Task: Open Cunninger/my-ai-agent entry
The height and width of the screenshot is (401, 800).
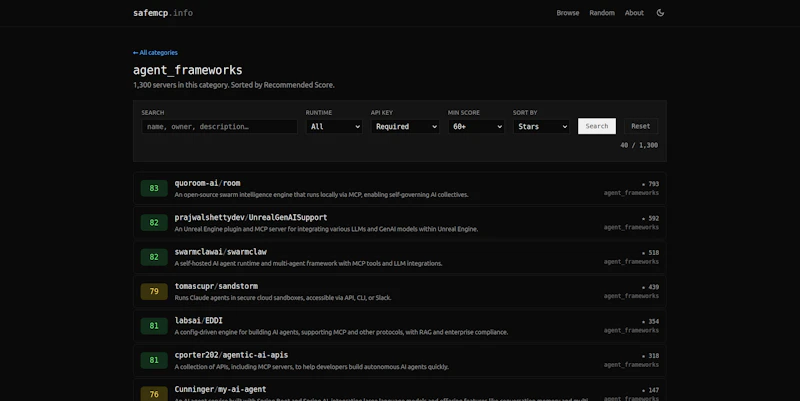Action: (x=399, y=391)
